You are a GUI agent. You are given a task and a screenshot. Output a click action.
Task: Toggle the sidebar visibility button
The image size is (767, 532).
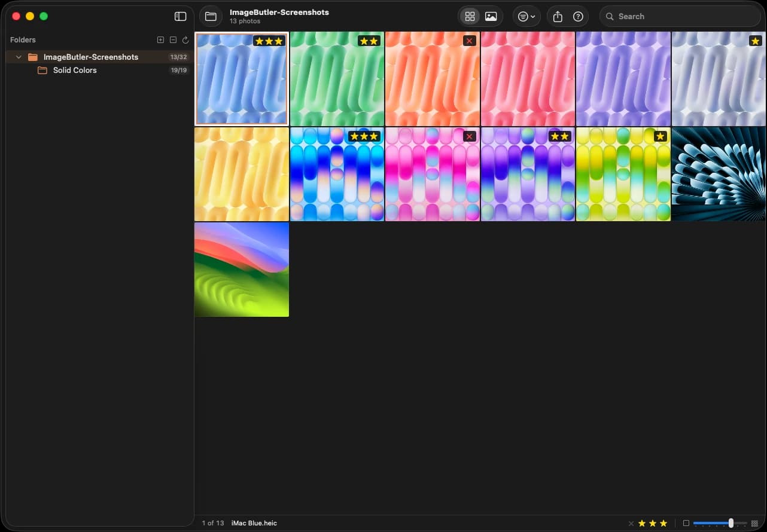[180, 17]
